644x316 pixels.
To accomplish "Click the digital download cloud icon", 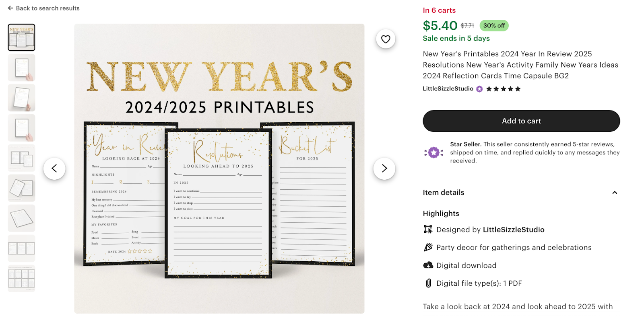I will 427,265.
